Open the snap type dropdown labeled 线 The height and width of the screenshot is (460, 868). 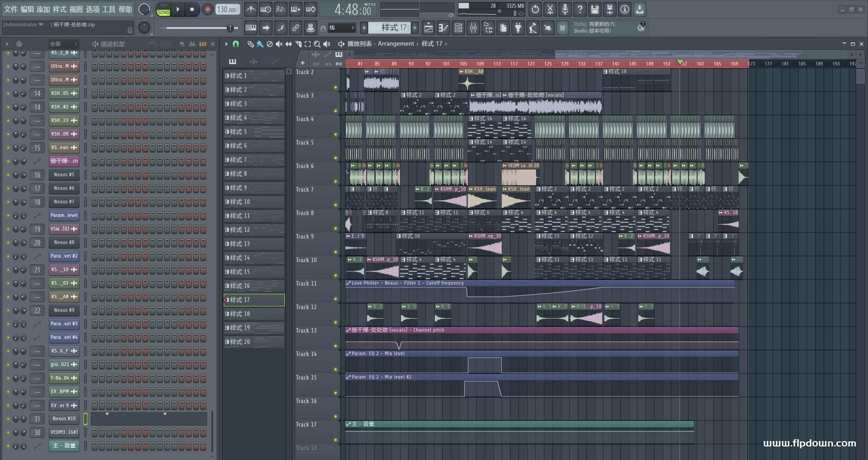pyautogui.click(x=341, y=28)
